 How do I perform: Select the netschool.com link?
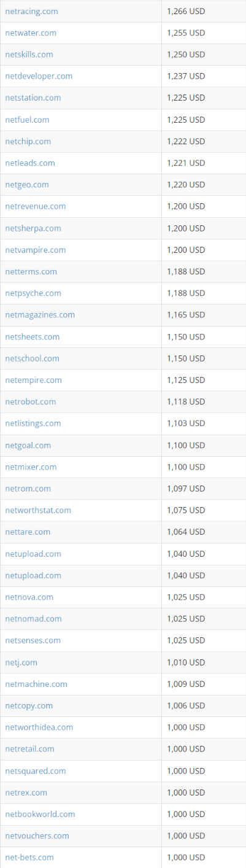coord(32,358)
